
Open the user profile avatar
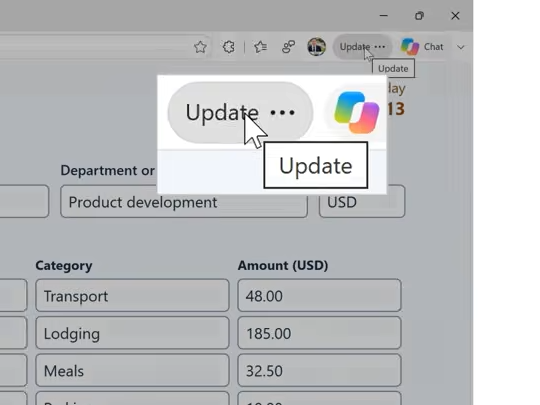(x=316, y=47)
